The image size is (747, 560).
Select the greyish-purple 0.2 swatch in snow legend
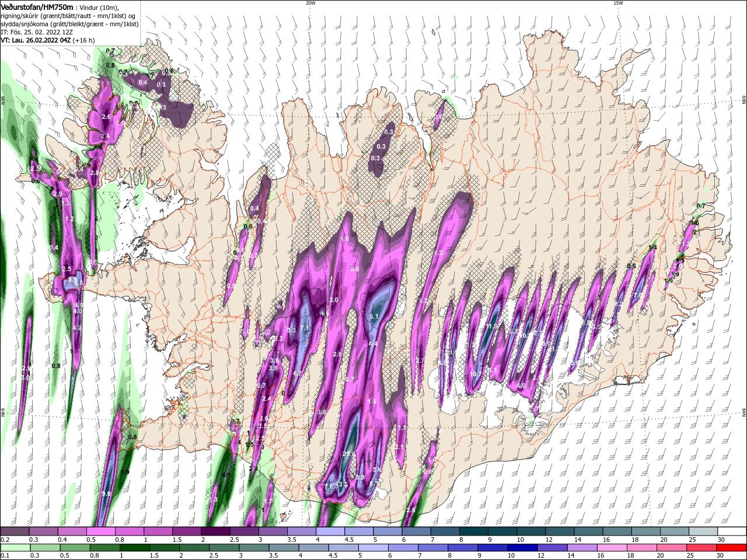coord(15,531)
